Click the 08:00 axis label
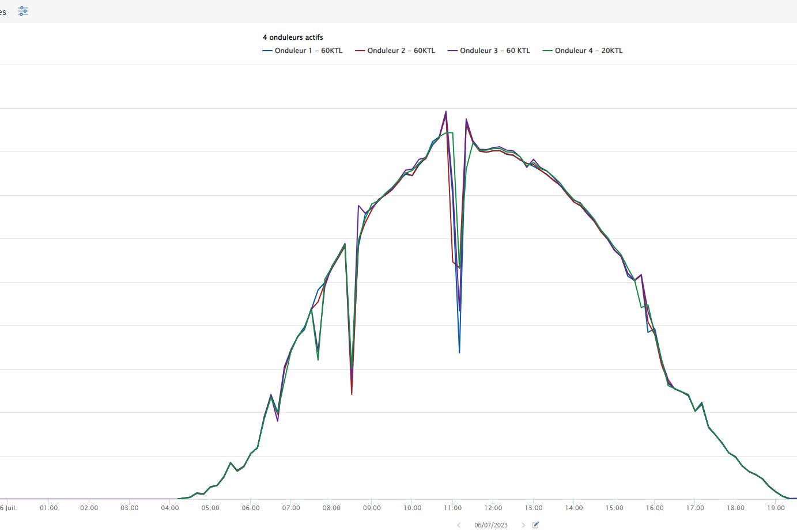 coord(331,508)
